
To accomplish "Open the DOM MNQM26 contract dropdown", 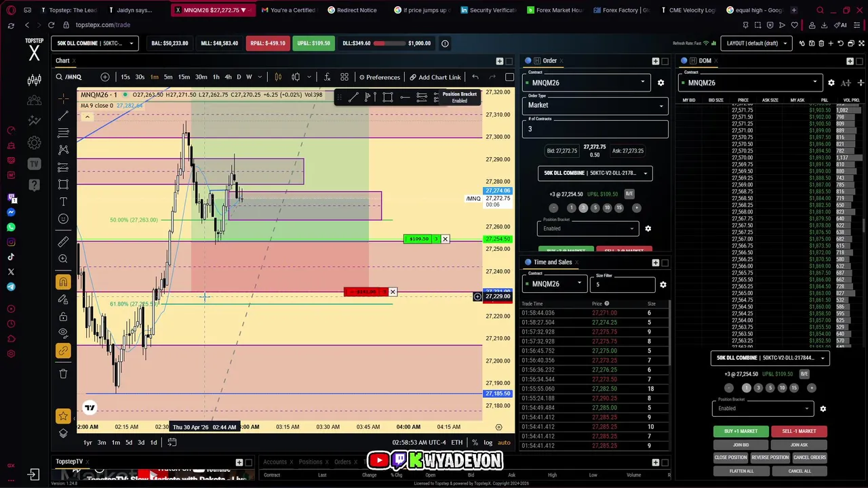I will pyautogui.click(x=751, y=83).
